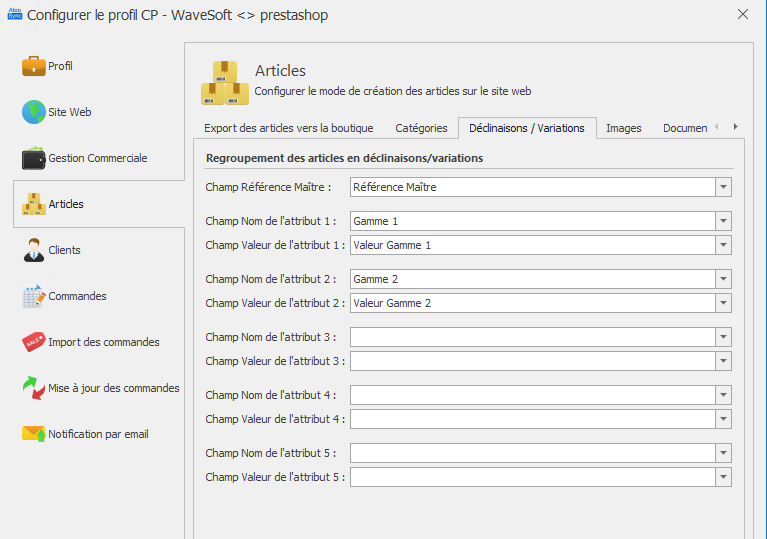Expand Champ Valeur de l'attribut 4 dropdown

point(723,419)
